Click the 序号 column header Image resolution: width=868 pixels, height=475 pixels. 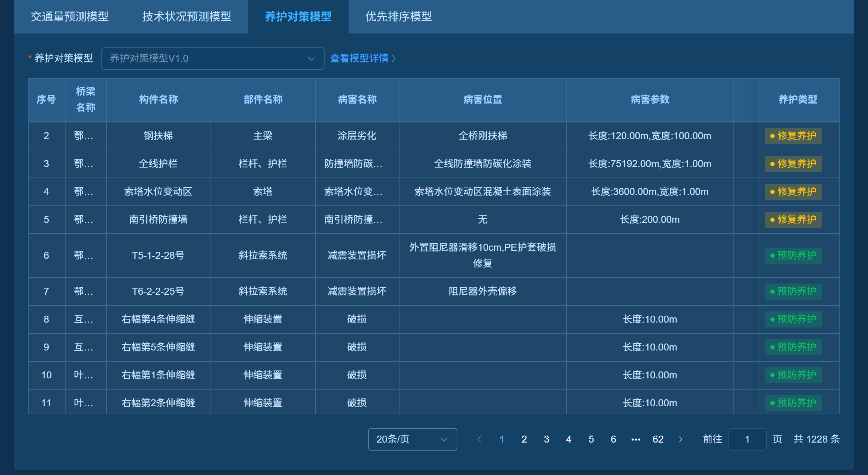[x=46, y=100]
